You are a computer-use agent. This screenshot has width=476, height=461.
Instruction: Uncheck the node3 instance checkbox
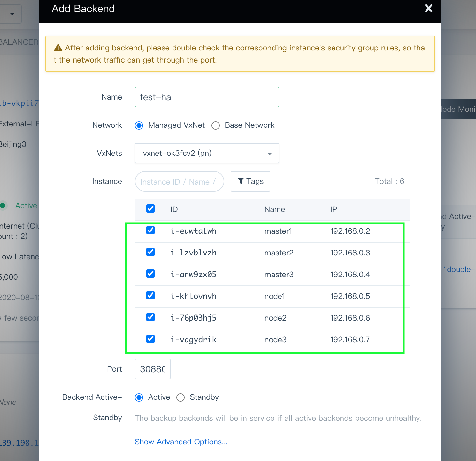pos(150,339)
